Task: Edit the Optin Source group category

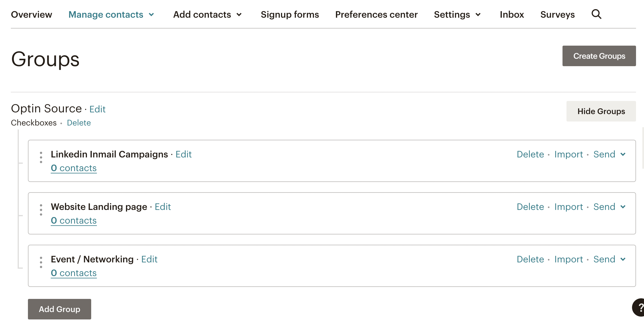Action: point(97,109)
